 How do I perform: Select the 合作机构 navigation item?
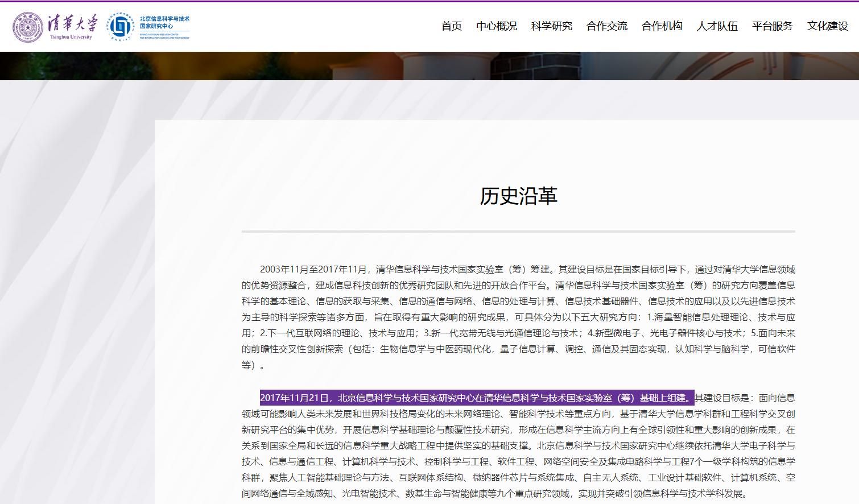(662, 26)
